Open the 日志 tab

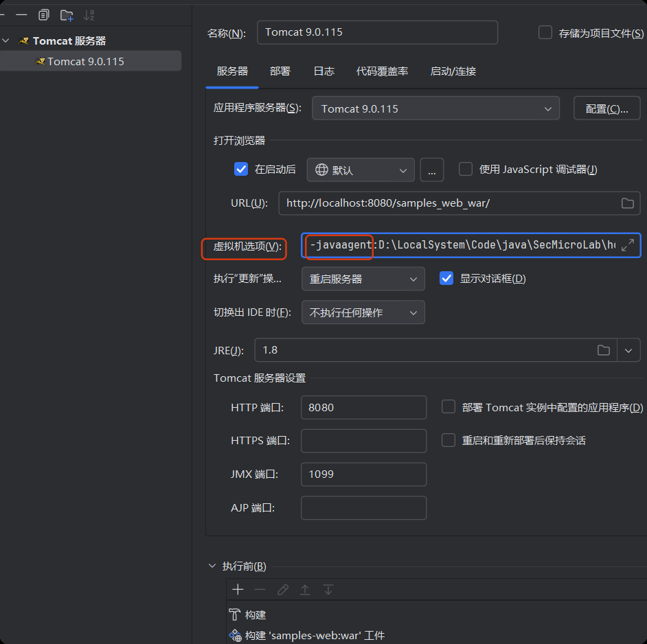pos(324,71)
